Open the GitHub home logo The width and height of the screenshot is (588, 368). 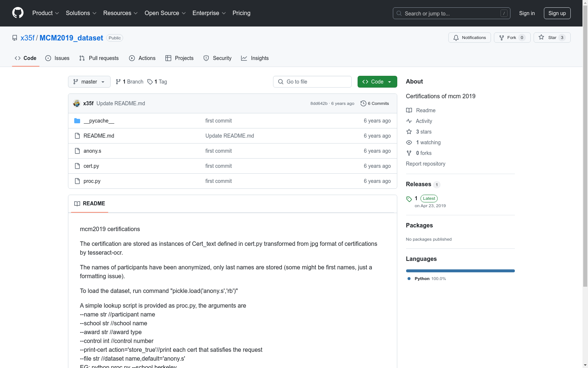click(18, 13)
